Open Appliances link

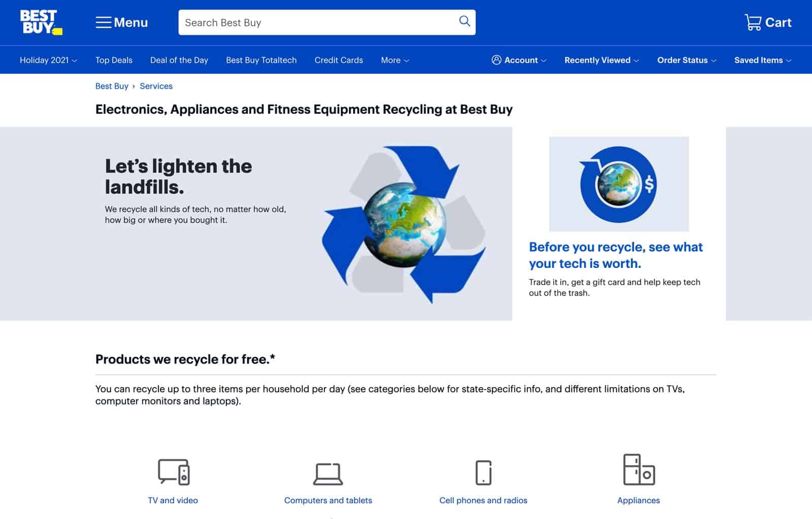coord(638,500)
